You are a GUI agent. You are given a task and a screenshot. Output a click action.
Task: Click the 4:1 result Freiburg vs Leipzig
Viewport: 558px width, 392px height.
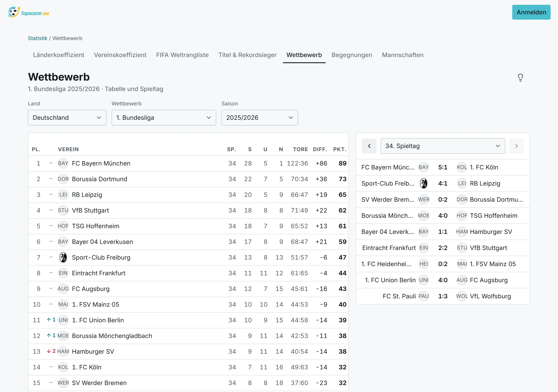click(x=442, y=184)
